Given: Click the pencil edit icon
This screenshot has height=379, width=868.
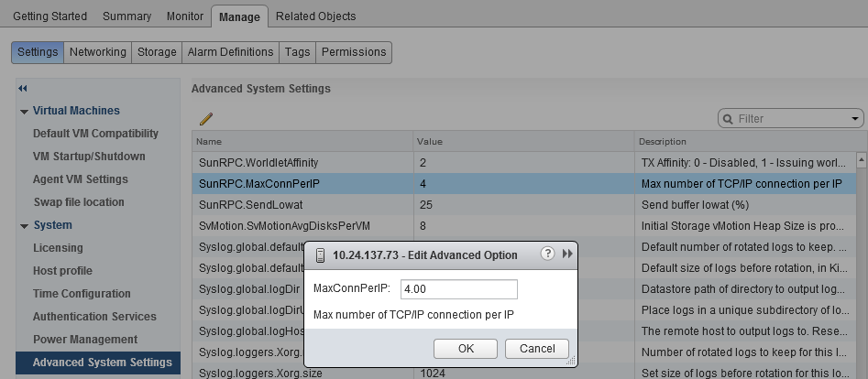Looking at the screenshot, I should (x=206, y=119).
